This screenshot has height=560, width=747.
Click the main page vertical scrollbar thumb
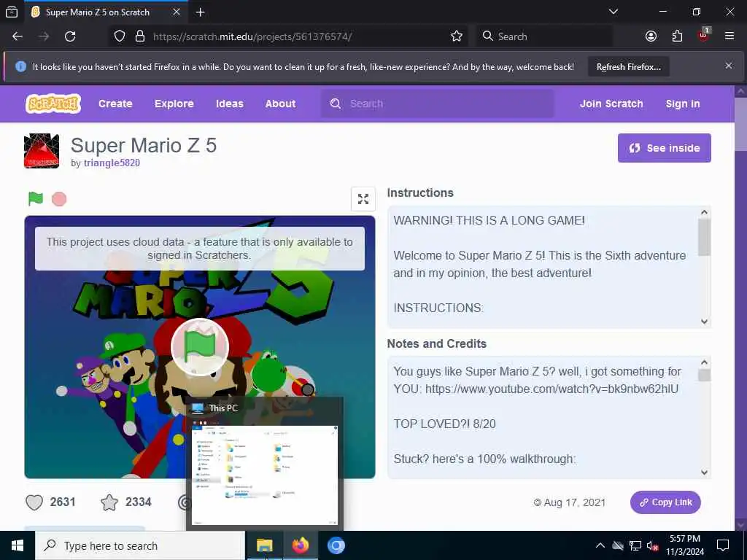click(x=741, y=124)
